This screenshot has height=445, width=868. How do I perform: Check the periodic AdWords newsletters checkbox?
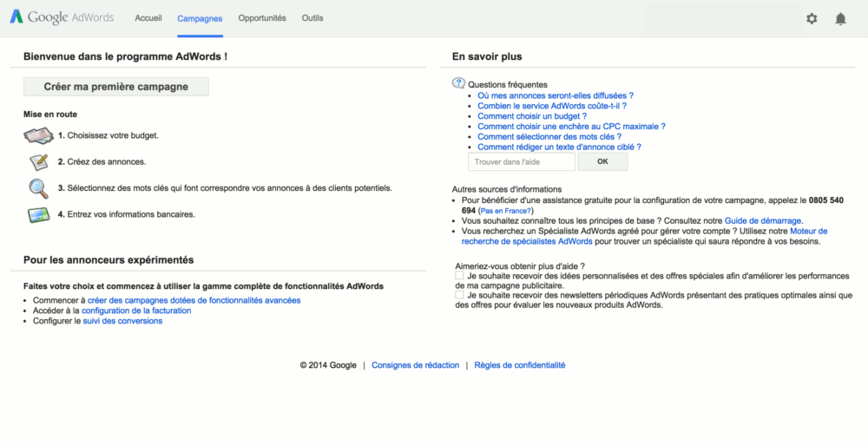click(459, 295)
